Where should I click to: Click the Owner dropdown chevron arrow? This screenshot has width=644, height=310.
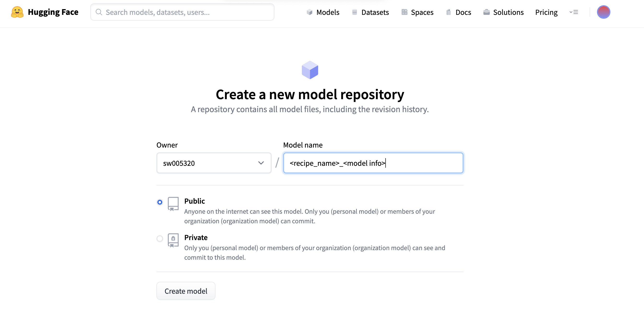pyautogui.click(x=261, y=163)
